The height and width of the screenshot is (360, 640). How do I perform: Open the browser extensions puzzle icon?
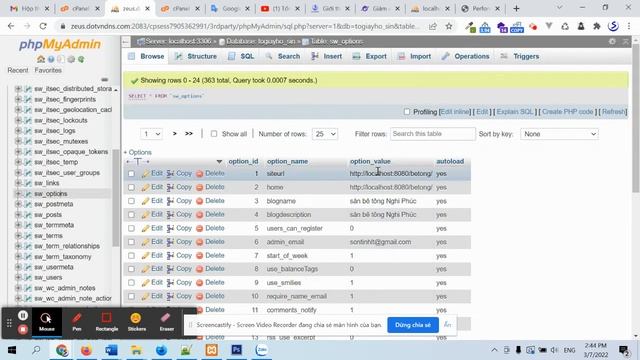point(597,26)
